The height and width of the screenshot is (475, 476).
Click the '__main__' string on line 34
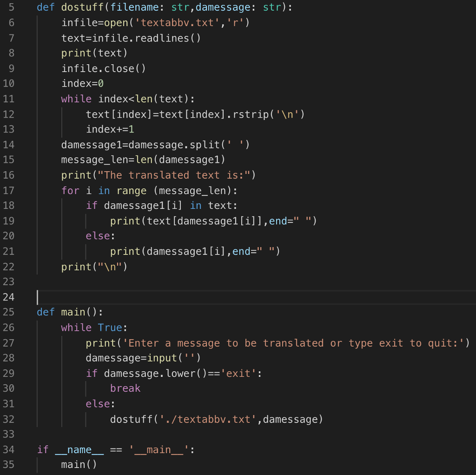click(x=159, y=450)
